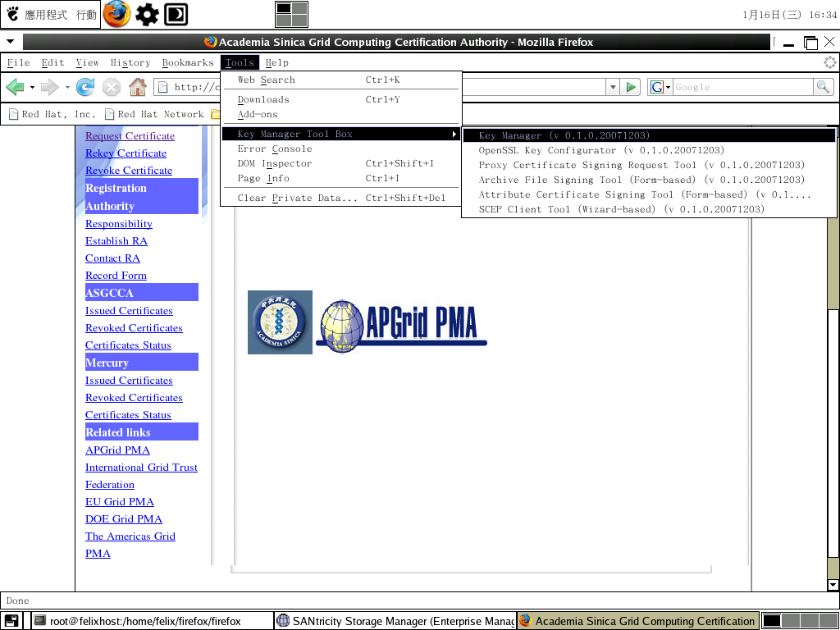The image size is (840, 630).
Task: Open the Forward history dropdown arrow
Action: pyautogui.click(x=67, y=87)
